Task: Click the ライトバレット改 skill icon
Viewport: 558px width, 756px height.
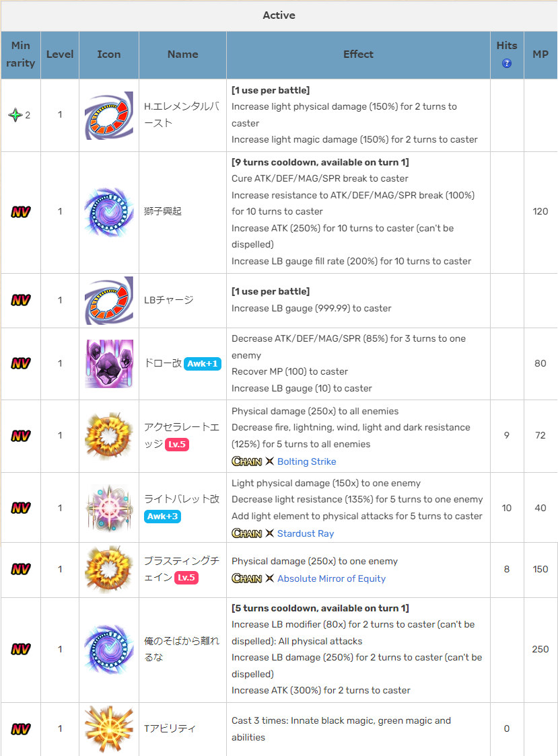Action: tap(109, 508)
